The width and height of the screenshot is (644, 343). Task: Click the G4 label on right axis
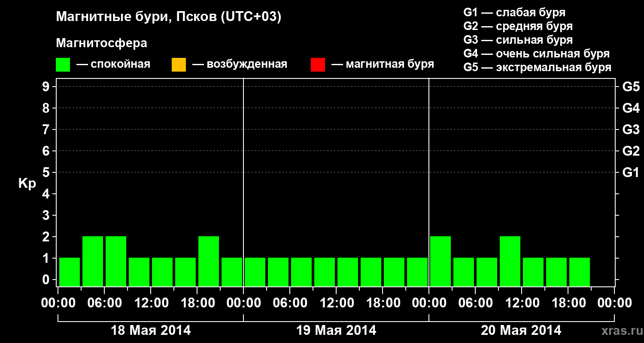click(631, 108)
